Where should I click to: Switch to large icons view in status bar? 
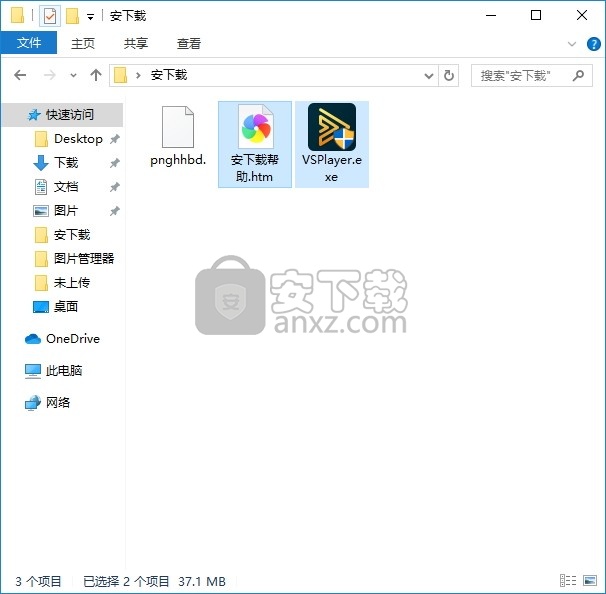tap(590, 580)
